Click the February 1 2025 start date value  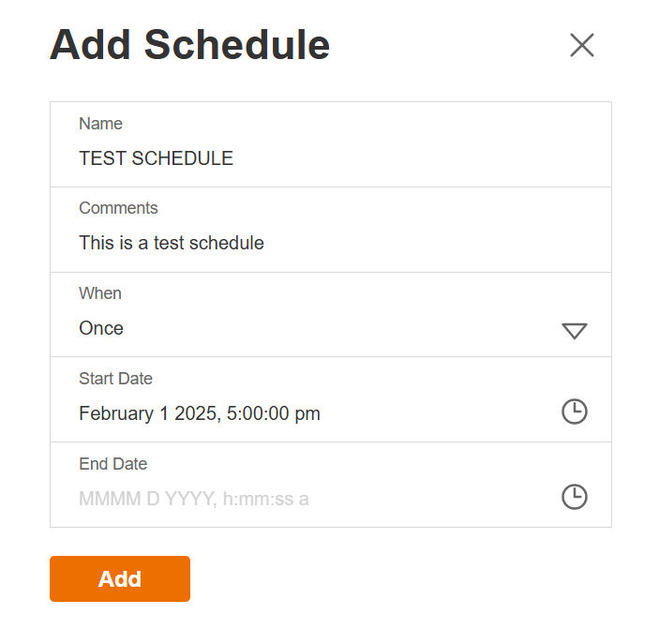click(x=200, y=413)
